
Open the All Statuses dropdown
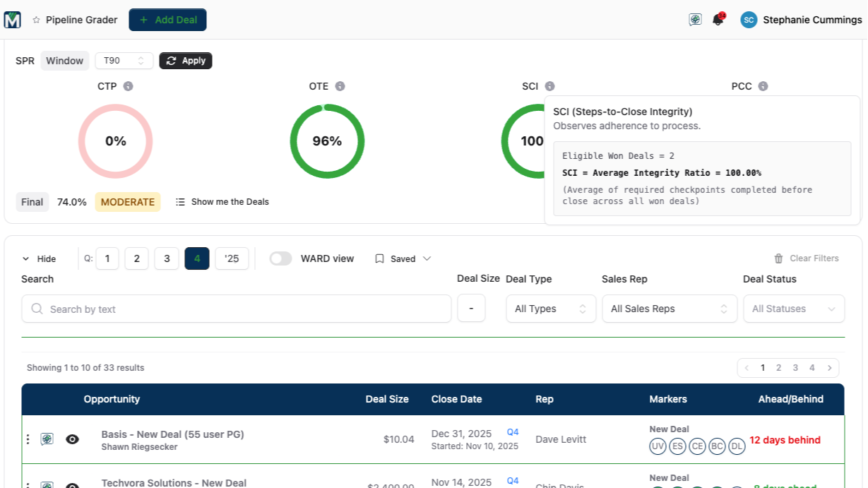[793, 309]
